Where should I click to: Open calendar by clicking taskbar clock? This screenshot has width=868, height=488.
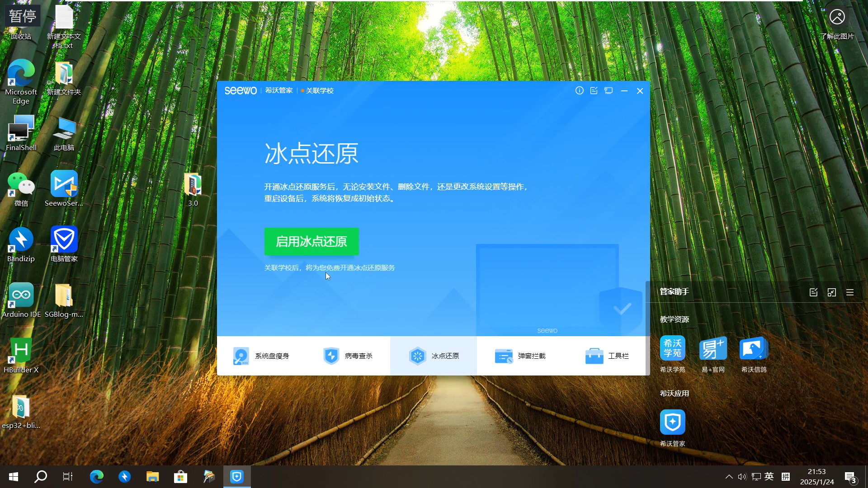click(816, 477)
